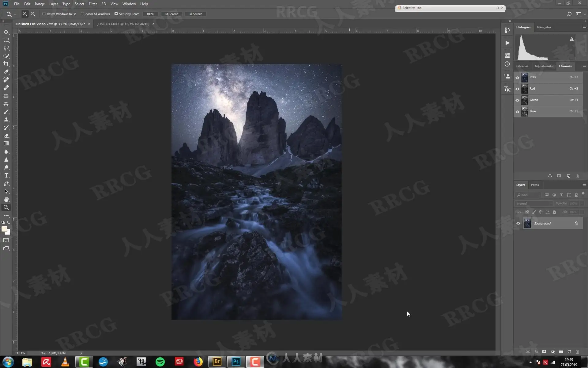
Task: Select the Zoom tool in toolbar
Action: (x=6, y=207)
